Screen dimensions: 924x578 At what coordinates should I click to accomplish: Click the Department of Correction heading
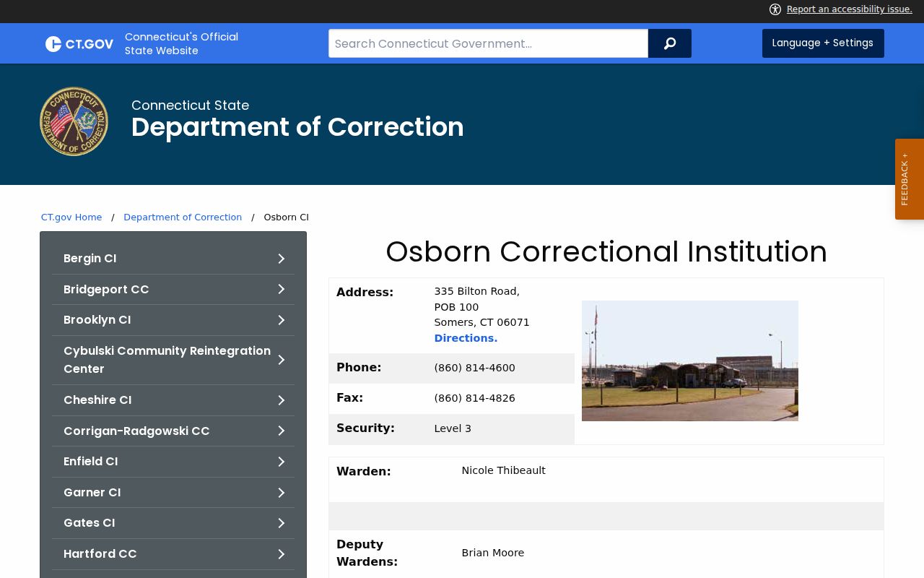pos(297,127)
